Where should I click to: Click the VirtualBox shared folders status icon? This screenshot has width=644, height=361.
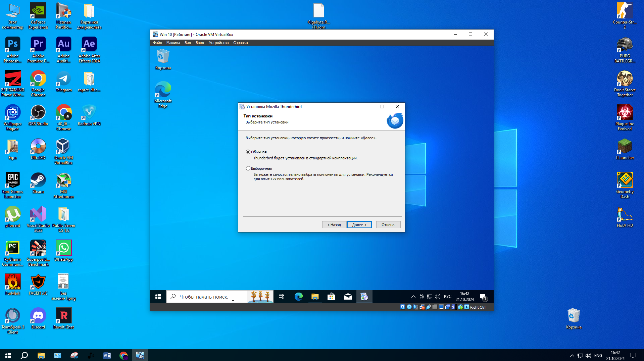435,307
